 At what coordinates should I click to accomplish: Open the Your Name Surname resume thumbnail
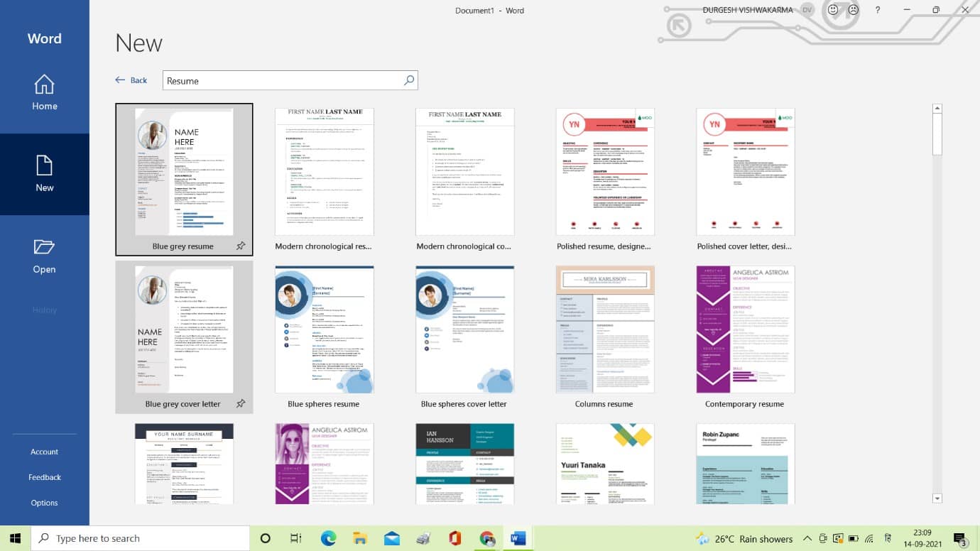pyautogui.click(x=184, y=464)
